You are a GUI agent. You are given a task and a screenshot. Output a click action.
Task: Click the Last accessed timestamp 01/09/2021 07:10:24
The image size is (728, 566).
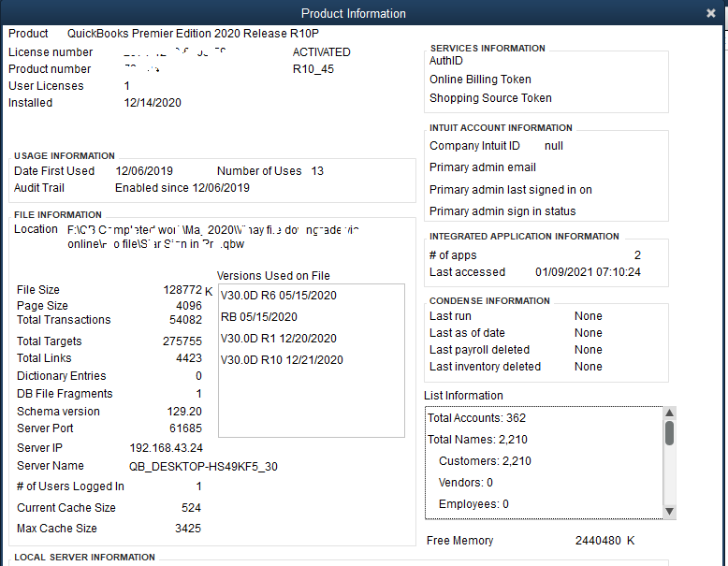pyautogui.click(x=588, y=272)
